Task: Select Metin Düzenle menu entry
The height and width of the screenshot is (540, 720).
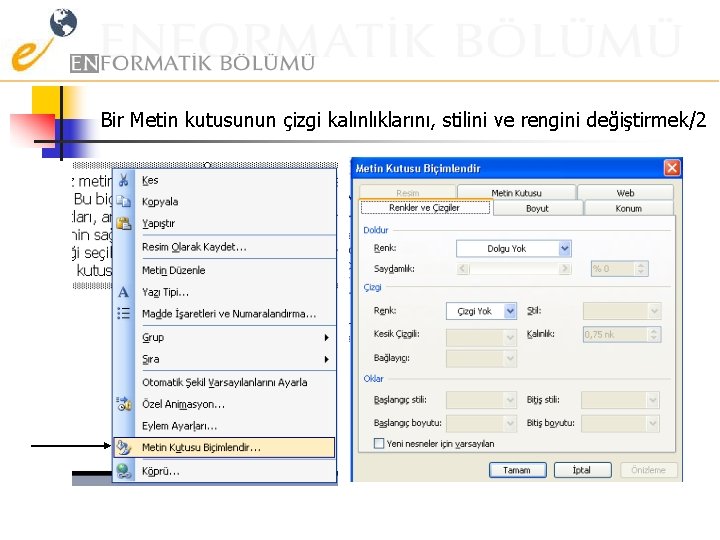Action: point(225,270)
